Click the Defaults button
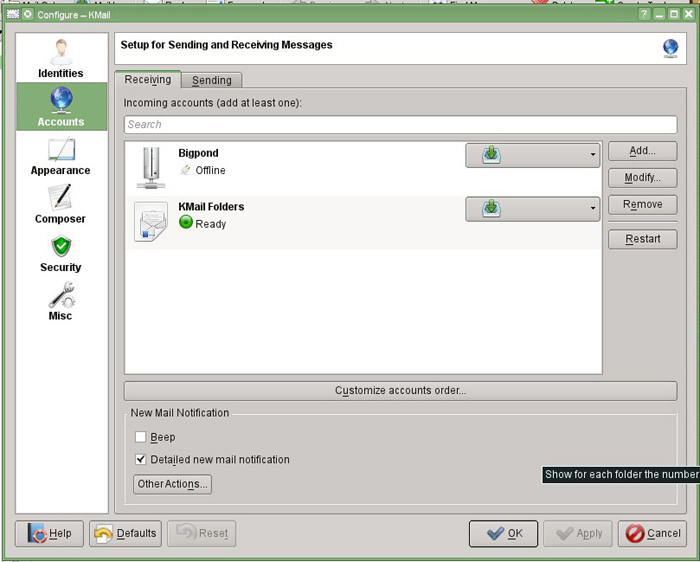This screenshot has width=700, height=562. tap(125, 533)
